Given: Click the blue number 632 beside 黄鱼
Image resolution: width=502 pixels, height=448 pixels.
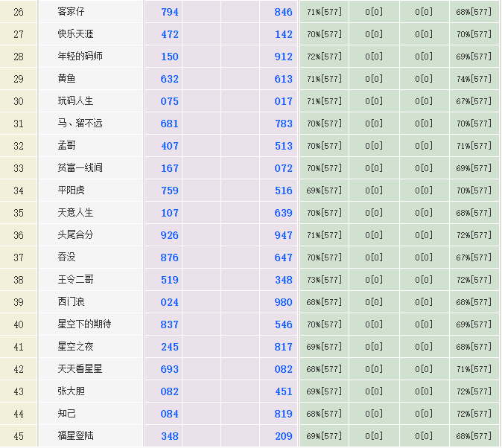Looking at the screenshot, I should click(170, 79).
